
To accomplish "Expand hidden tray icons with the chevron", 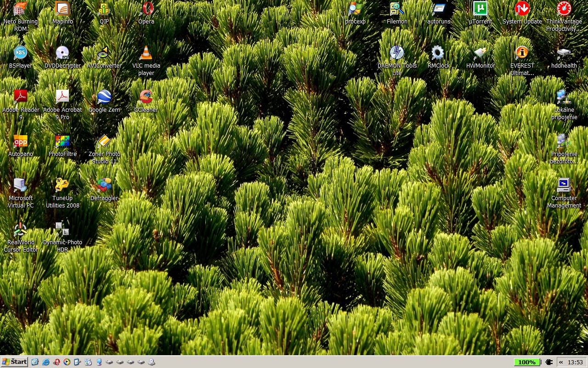I will pyautogui.click(x=561, y=362).
